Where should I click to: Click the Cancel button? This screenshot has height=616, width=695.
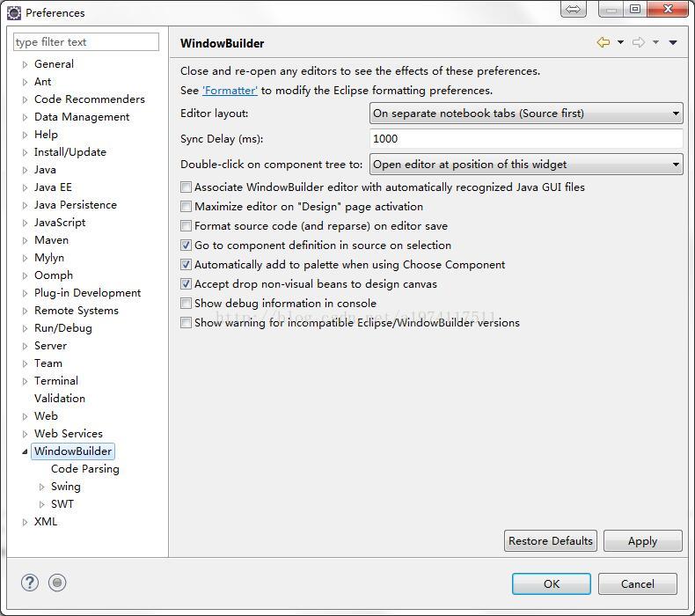tap(638, 583)
